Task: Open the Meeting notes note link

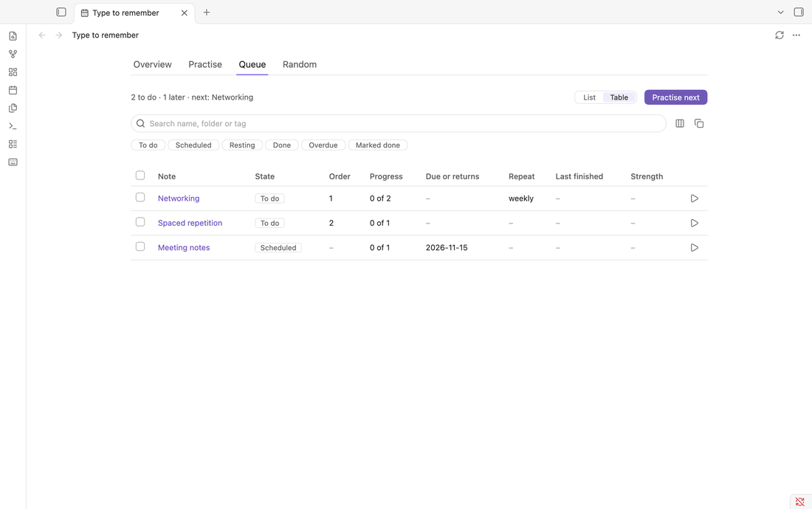Action: click(x=184, y=248)
